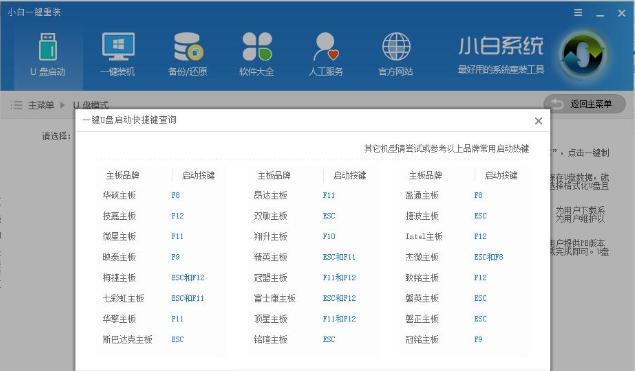Click the first 主板品牌 column header
635x371 pixels.
click(123, 175)
